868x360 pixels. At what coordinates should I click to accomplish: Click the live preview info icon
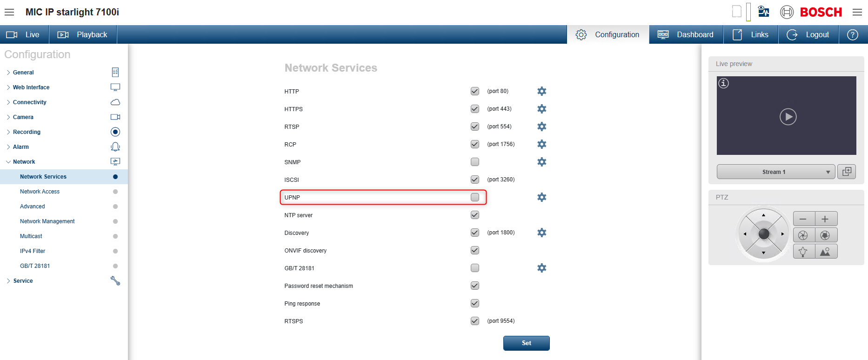click(723, 83)
